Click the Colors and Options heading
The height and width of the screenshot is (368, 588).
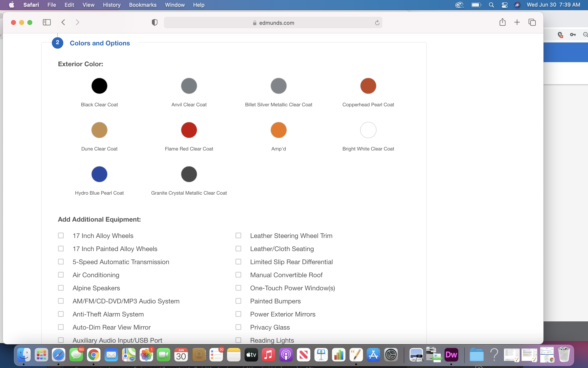pyautogui.click(x=100, y=43)
